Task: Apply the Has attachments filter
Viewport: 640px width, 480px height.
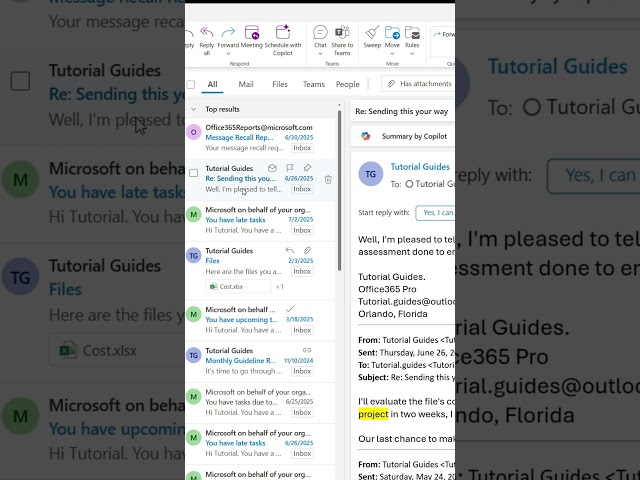Action: tap(418, 84)
